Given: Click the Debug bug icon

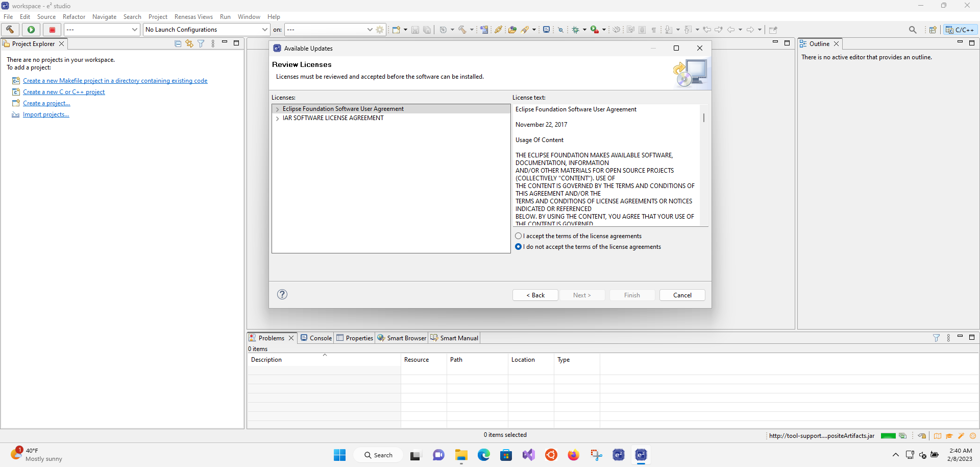Looking at the screenshot, I should point(576,30).
